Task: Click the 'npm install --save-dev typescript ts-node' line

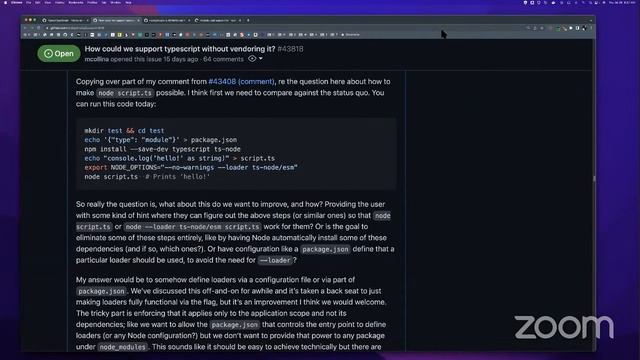Action: tap(162, 149)
